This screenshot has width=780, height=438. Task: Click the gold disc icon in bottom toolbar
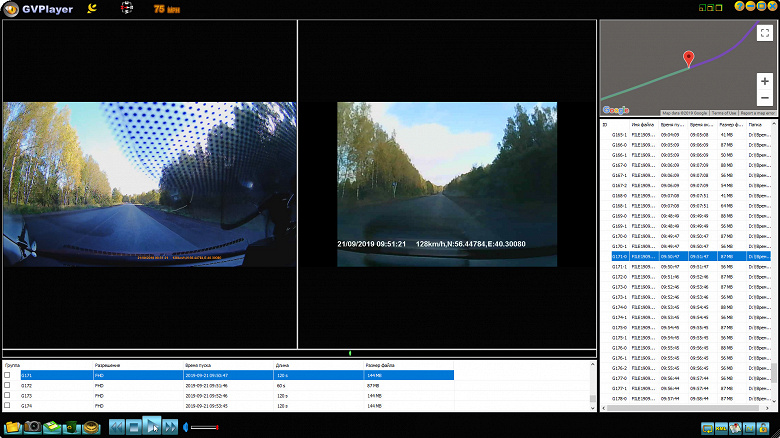click(x=92, y=427)
